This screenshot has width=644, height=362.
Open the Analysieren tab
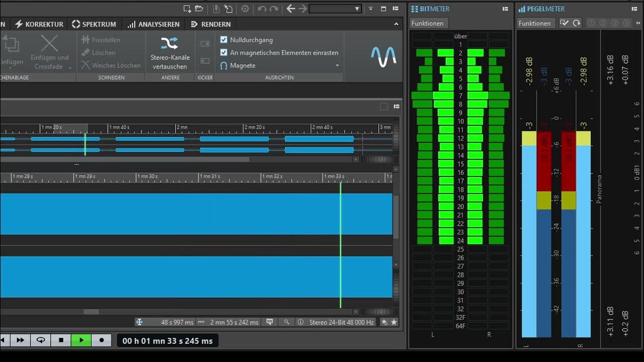click(153, 24)
